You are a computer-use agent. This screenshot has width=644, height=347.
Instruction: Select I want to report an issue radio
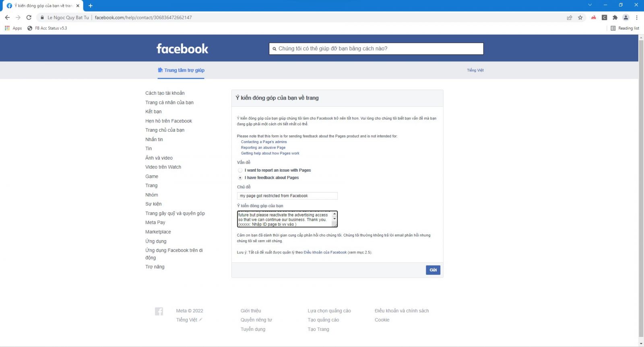(240, 170)
